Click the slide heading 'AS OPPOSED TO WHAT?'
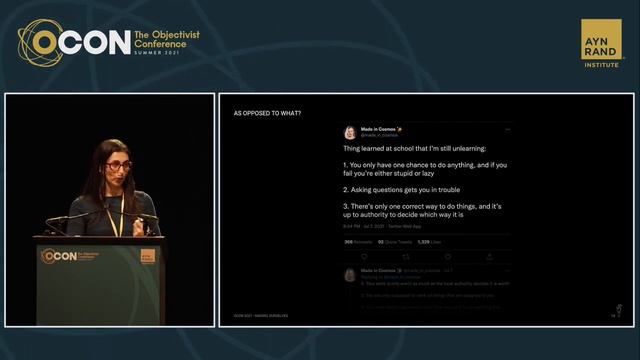Screen dimensions: 640x360 (x=267, y=113)
